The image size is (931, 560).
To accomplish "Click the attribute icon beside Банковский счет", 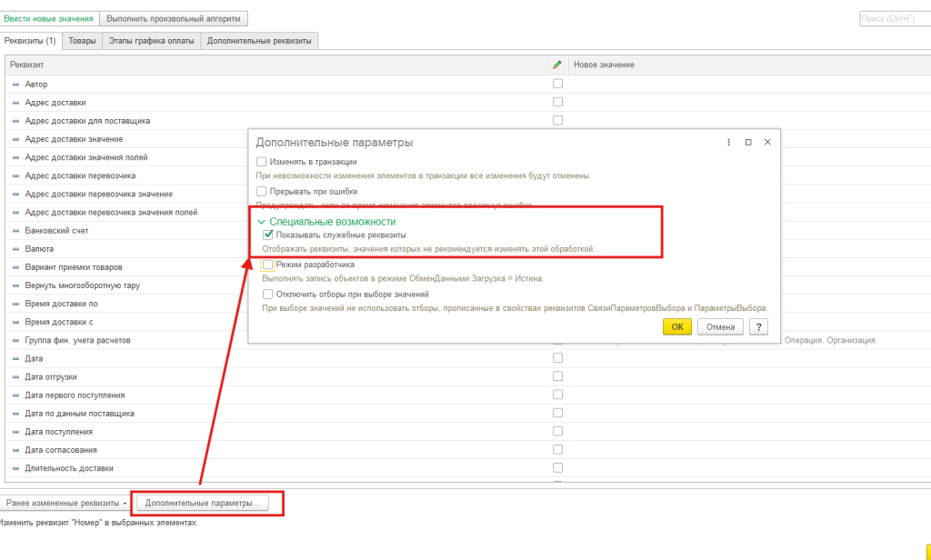I will click(15, 231).
